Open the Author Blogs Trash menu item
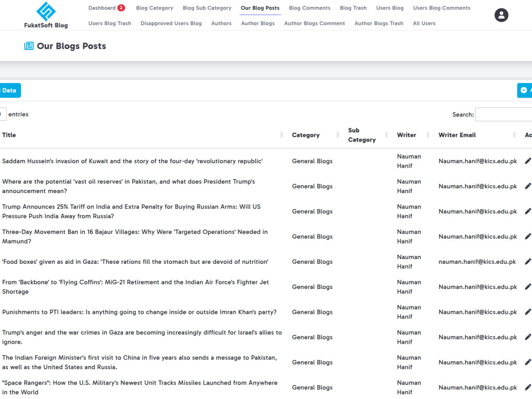This screenshot has width=532, height=399. tap(379, 23)
